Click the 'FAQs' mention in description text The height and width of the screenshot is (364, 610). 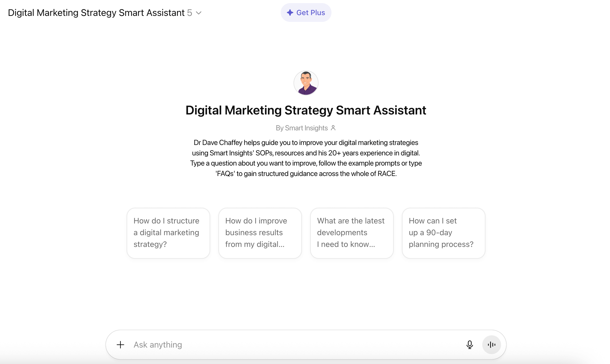click(225, 174)
